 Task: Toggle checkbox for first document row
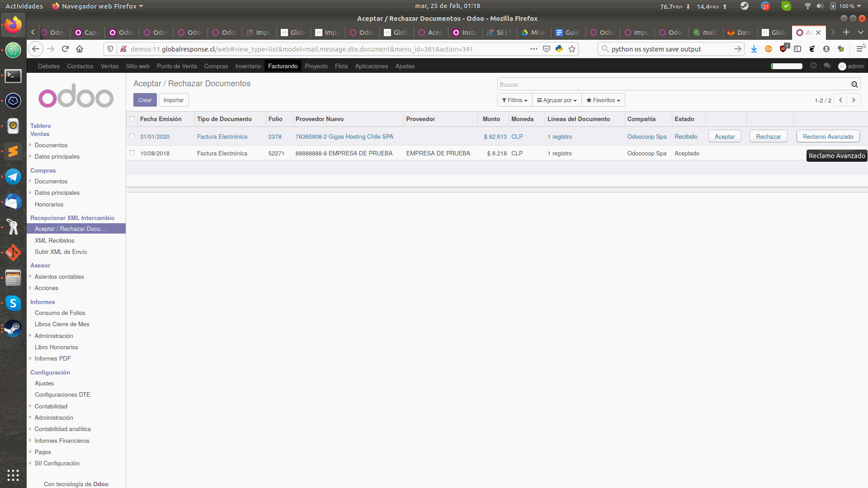132,136
